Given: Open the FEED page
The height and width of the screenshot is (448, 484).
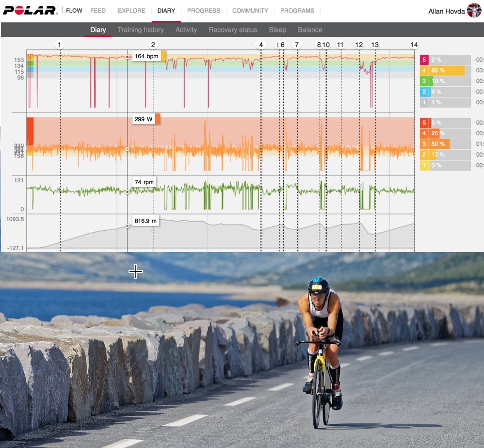Looking at the screenshot, I should (98, 10).
